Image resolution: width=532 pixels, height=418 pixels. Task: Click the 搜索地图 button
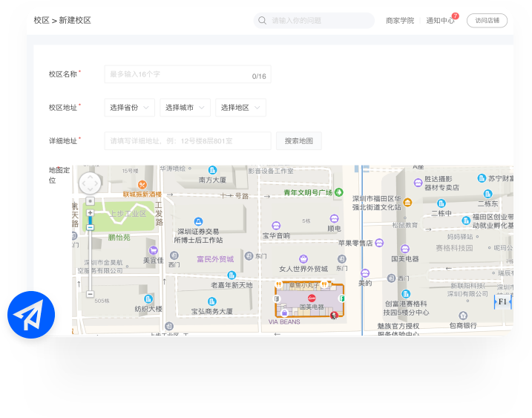[x=299, y=140]
